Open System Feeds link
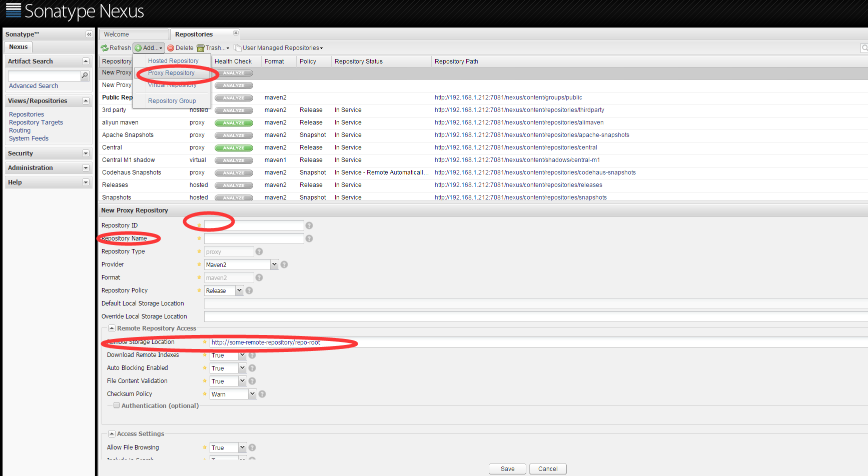868x476 pixels. (x=29, y=138)
